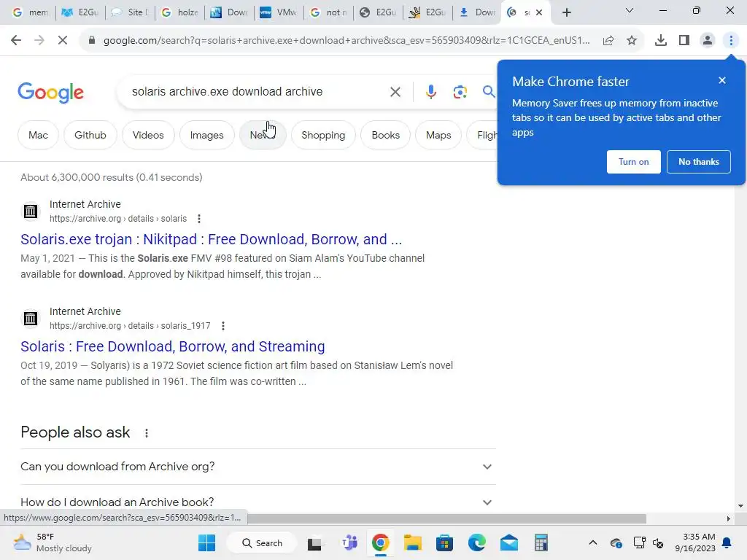
Task: Click the muted volume icon in tray
Action: (658, 542)
